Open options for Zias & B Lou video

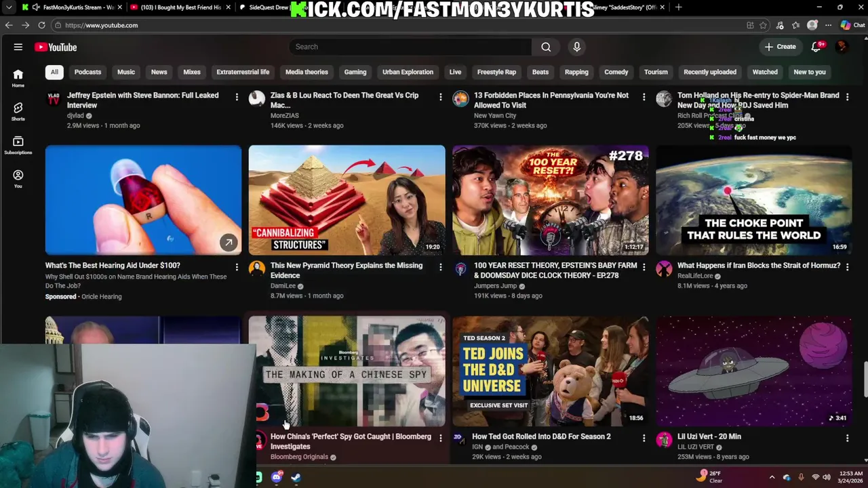pos(440,97)
